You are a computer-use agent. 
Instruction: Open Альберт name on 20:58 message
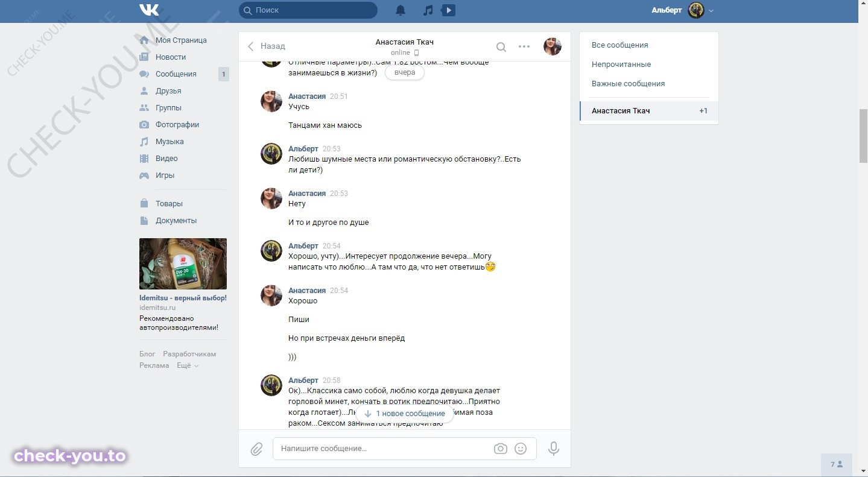pos(303,381)
